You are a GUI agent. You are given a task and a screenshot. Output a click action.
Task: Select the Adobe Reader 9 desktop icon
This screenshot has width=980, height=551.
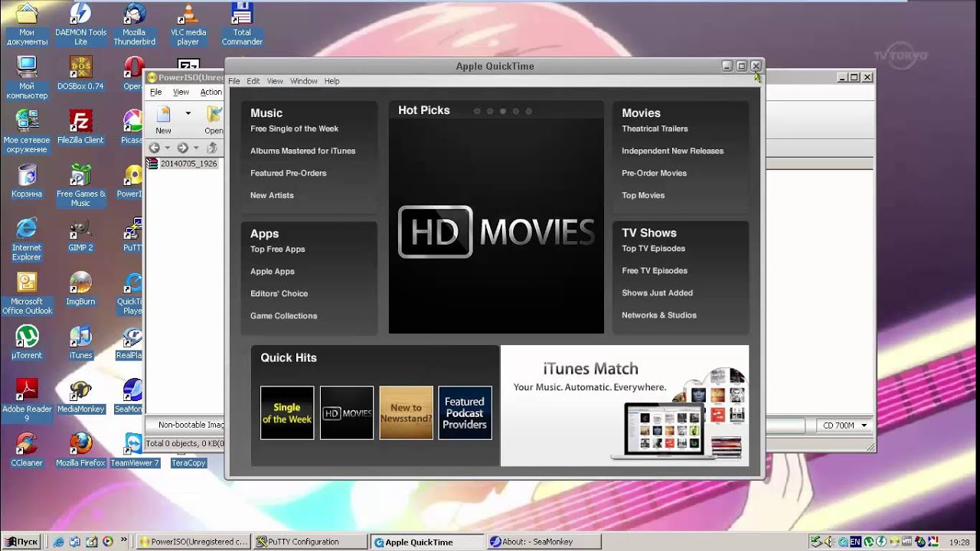(27, 399)
